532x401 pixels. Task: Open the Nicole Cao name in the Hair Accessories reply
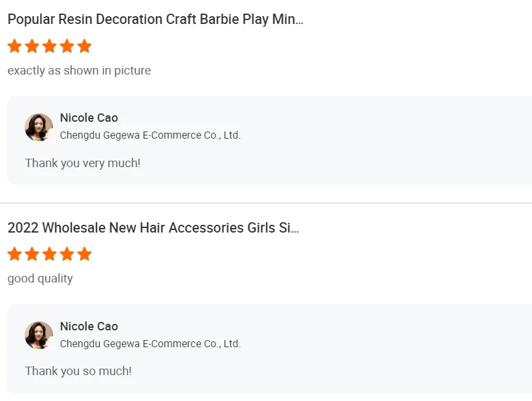coord(89,327)
